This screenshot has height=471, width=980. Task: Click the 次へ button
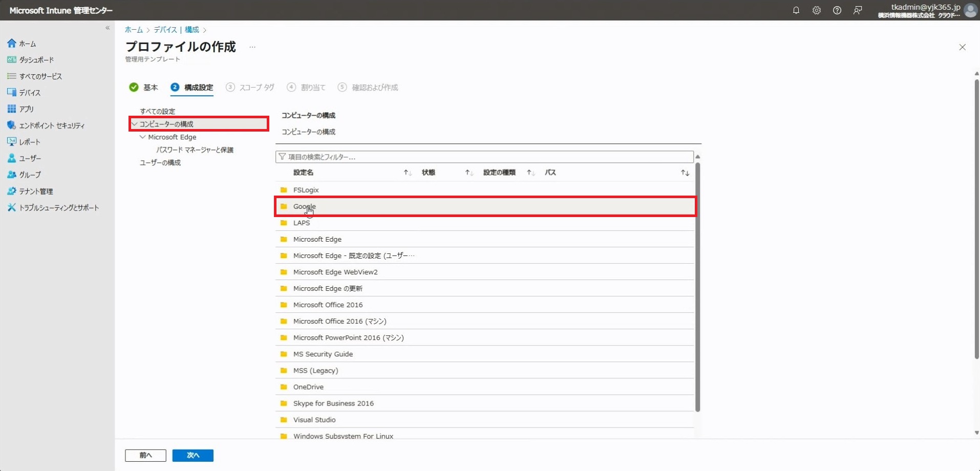tap(193, 455)
